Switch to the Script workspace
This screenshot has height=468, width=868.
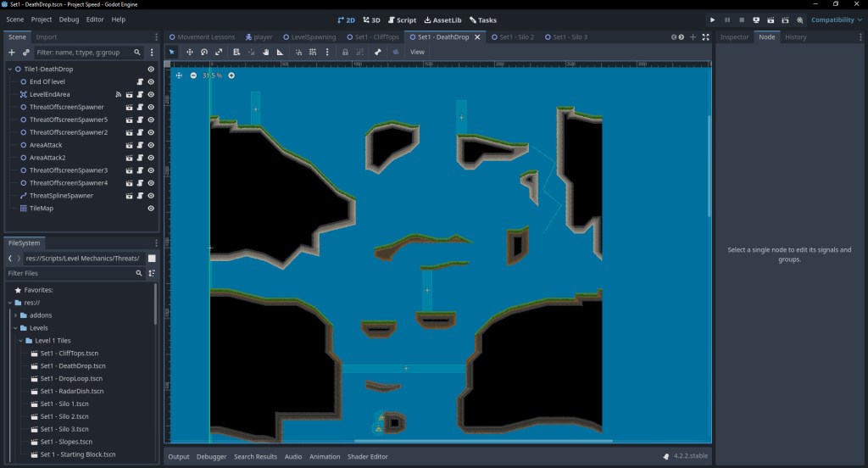point(402,19)
